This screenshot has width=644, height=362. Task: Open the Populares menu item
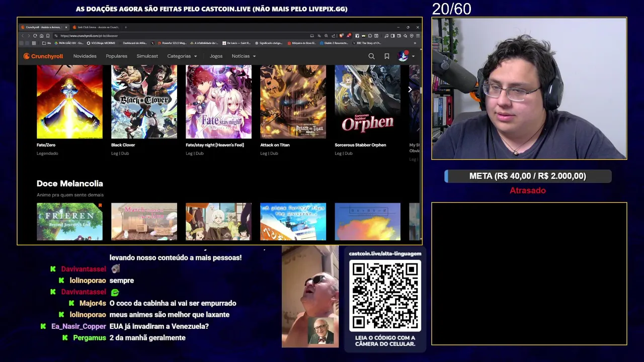coord(117,56)
